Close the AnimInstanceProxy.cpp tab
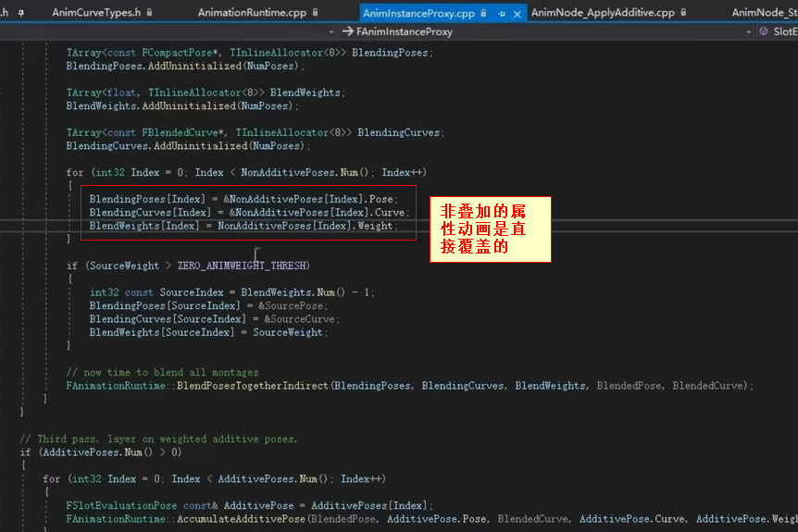 click(x=517, y=13)
